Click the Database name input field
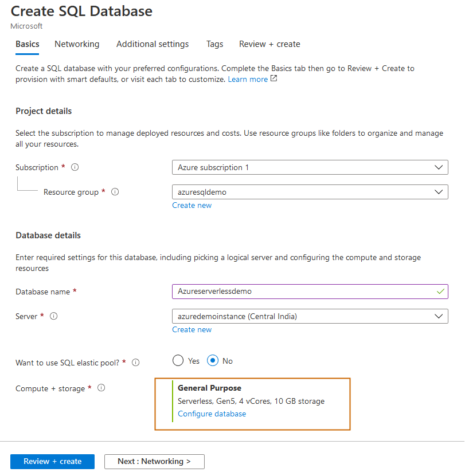Image resolution: width=465 pixels, height=476 pixels. coord(304,292)
